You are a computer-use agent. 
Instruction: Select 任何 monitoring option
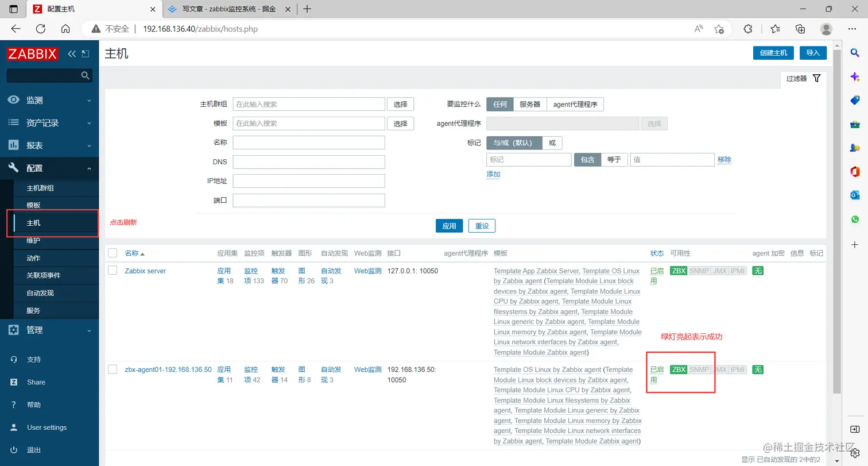pos(500,104)
